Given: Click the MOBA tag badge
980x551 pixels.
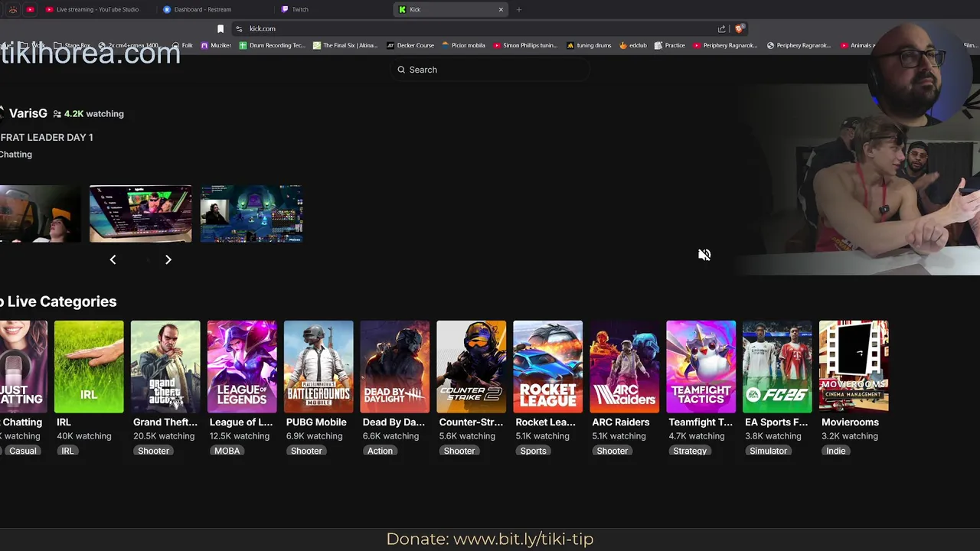Looking at the screenshot, I should (227, 451).
